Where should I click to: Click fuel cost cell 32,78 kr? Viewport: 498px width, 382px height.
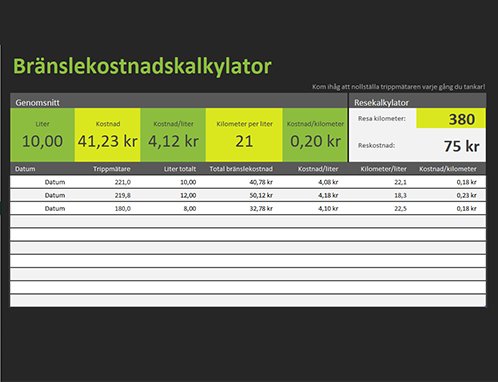tap(261, 209)
